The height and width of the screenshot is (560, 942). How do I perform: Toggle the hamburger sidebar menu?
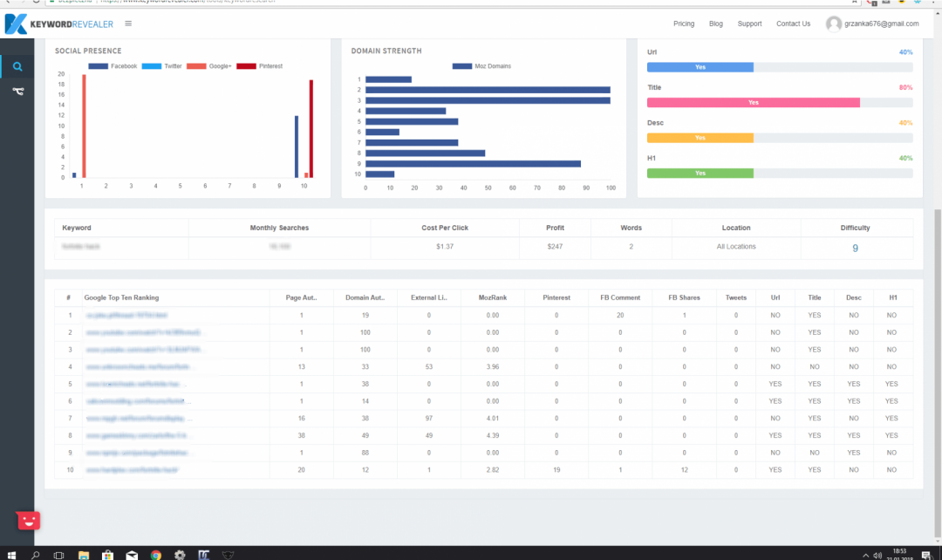tap(128, 24)
